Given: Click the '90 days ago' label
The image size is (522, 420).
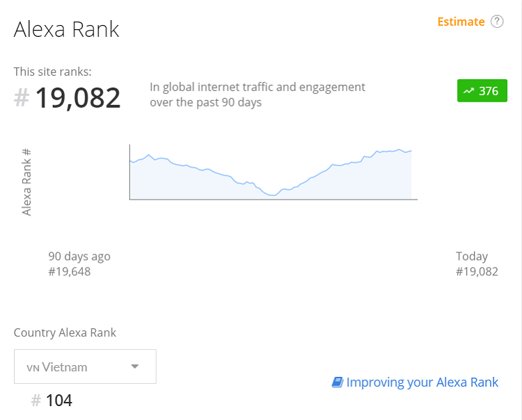Looking at the screenshot, I should click(x=79, y=257).
